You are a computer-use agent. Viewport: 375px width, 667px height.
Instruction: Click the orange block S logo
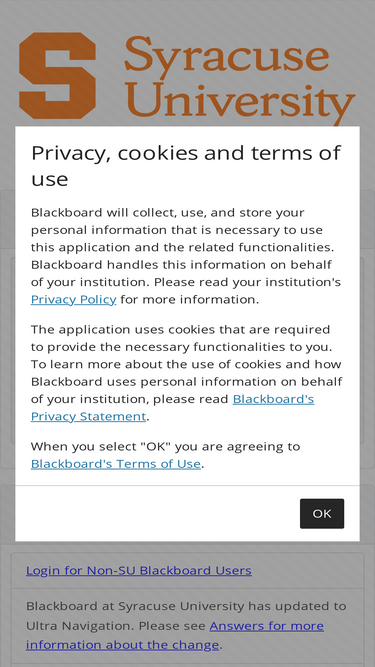(x=57, y=75)
